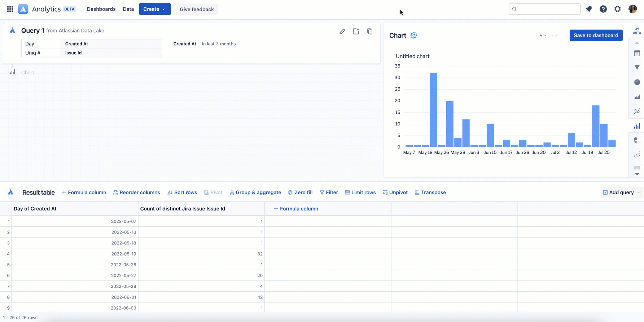The width and height of the screenshot is (644, 322).
Task: Select the box plot chart type
Action: point(636,140)
